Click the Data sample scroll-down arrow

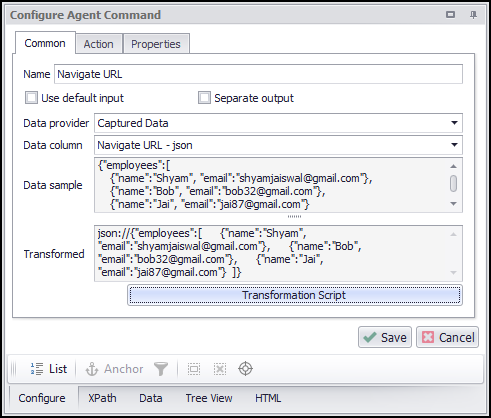453,204
